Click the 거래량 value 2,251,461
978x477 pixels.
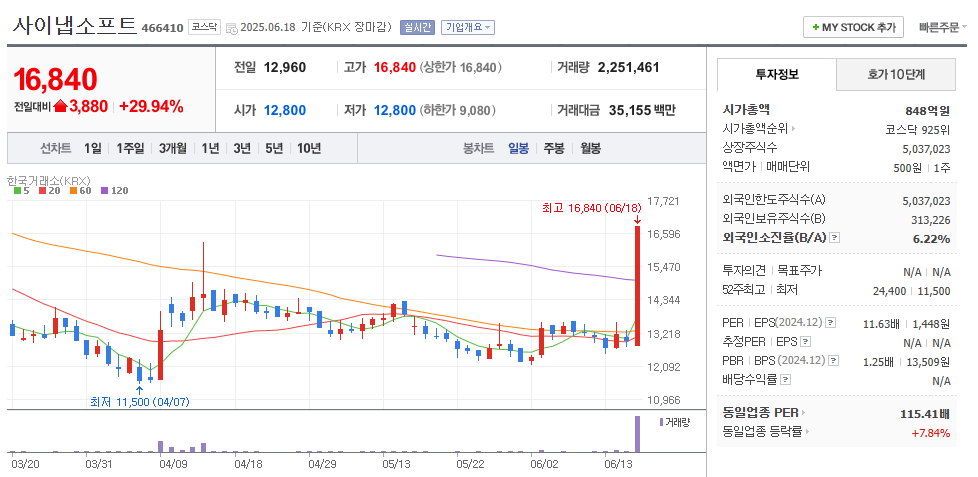(628, 67)
